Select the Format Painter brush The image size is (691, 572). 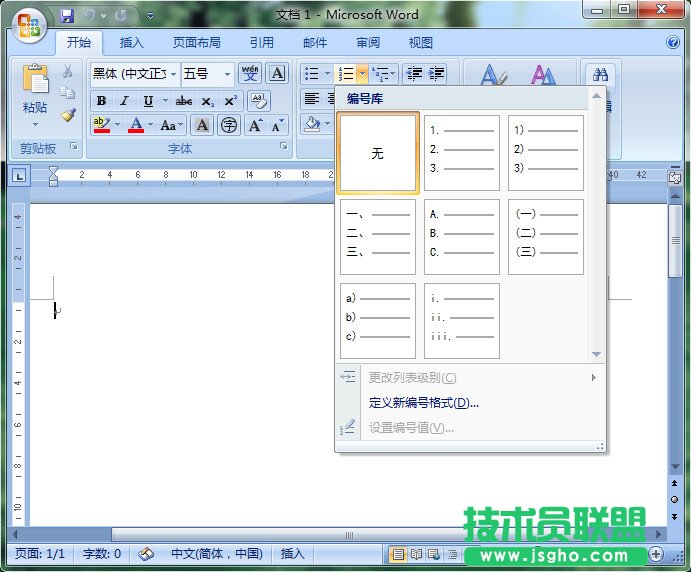[x=68, y=115]
